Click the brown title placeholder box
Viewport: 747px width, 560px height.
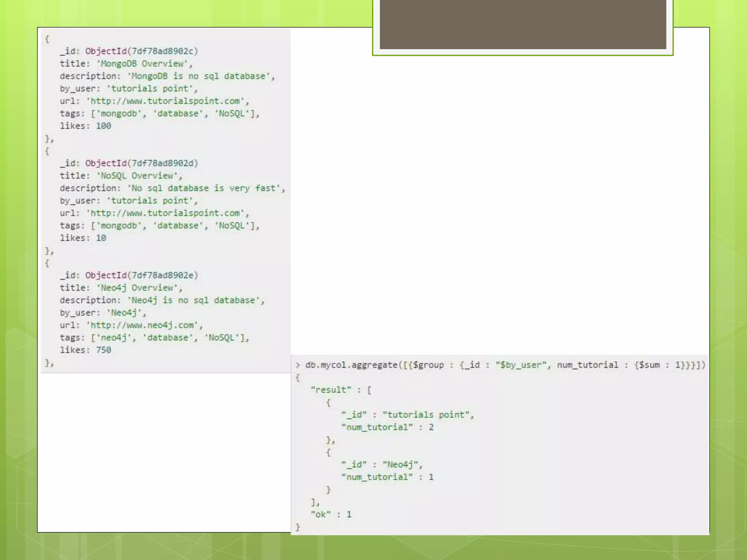click(523, 24)
